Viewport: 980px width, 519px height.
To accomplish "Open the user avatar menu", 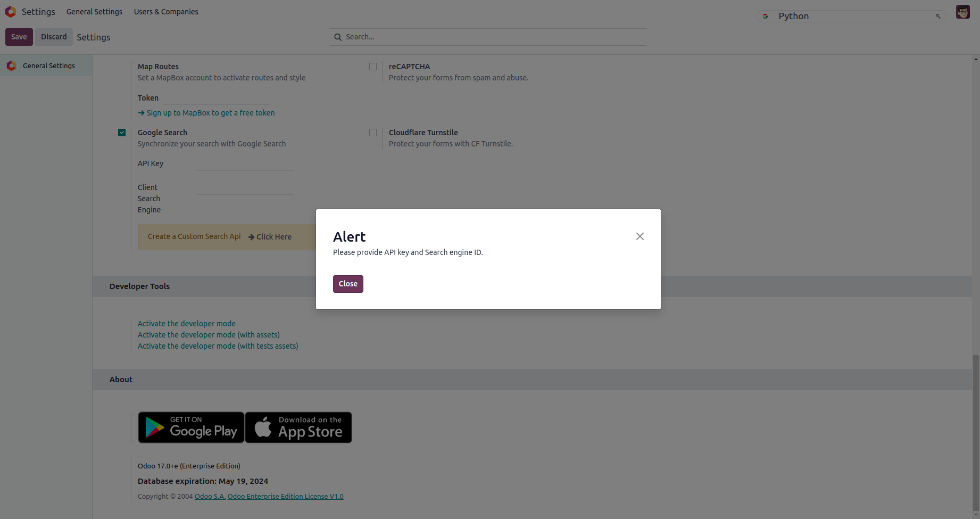I will coord(962,12).
